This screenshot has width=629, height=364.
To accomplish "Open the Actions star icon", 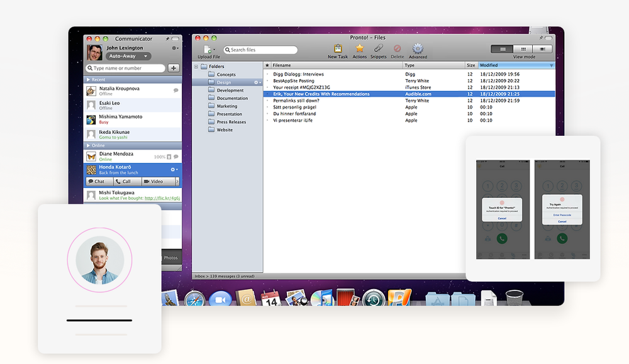I will pyautogui.click(x=360, y=48).
